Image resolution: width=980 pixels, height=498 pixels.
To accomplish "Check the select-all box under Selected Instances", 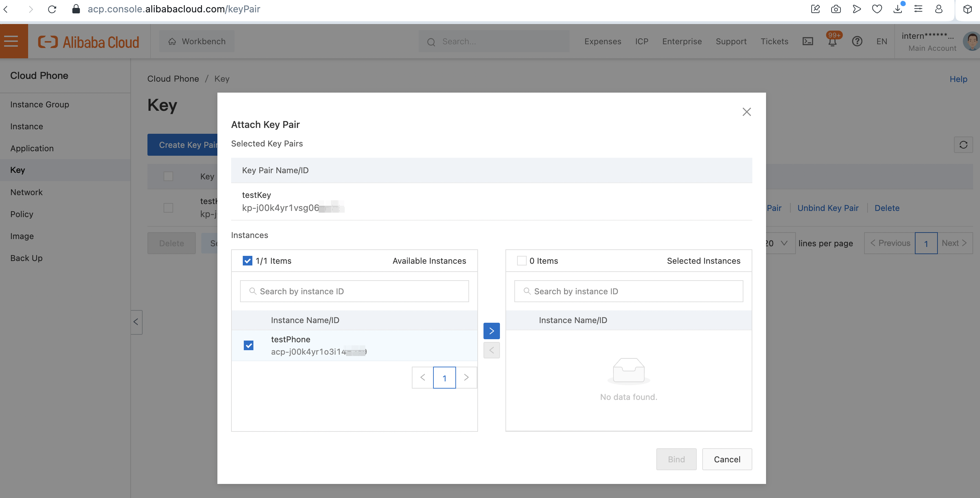I will coord(522,261).
